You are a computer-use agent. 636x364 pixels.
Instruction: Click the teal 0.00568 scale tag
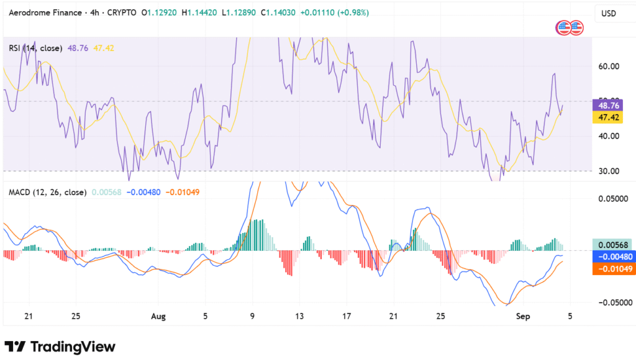[x=612, y=245]
